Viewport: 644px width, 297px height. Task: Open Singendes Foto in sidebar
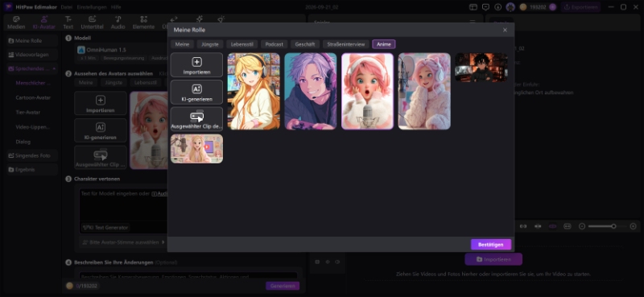tap(31, 155)
